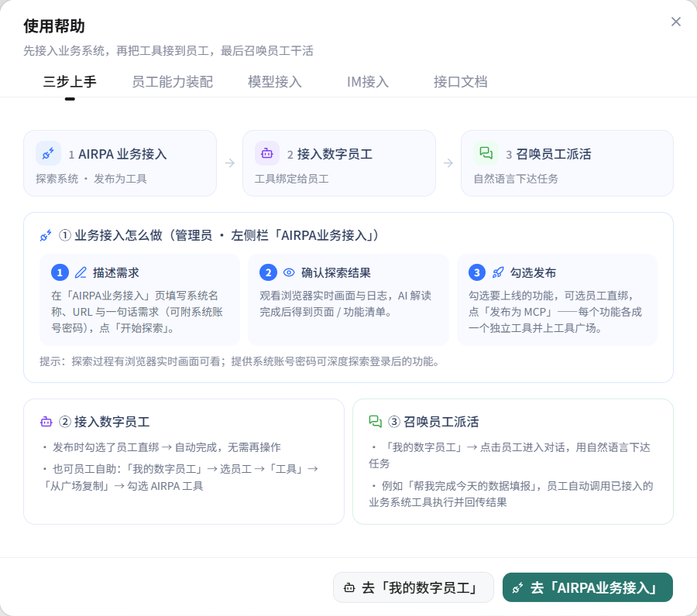
Task: Click the 工具绑定给员工 subtitle
Action: click(292, 179)
